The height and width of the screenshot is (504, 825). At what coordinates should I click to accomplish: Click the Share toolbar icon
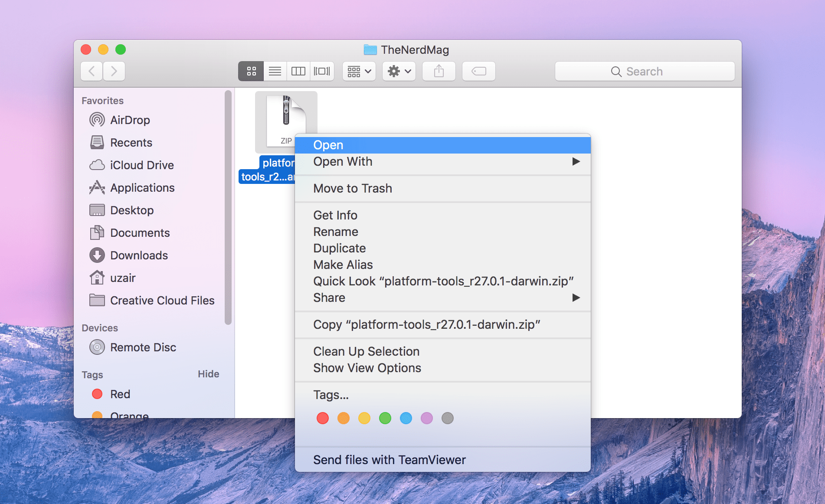tap(439, 71)
